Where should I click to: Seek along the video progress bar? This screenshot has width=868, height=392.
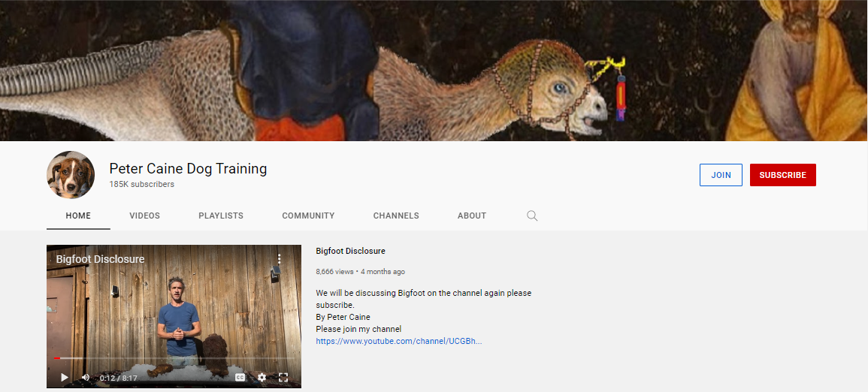coord(174,358)
